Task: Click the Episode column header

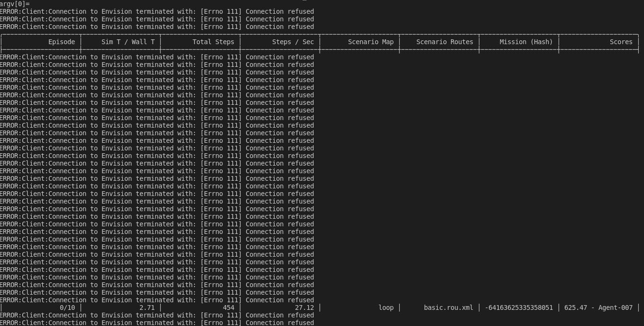Action: (63, 42)
